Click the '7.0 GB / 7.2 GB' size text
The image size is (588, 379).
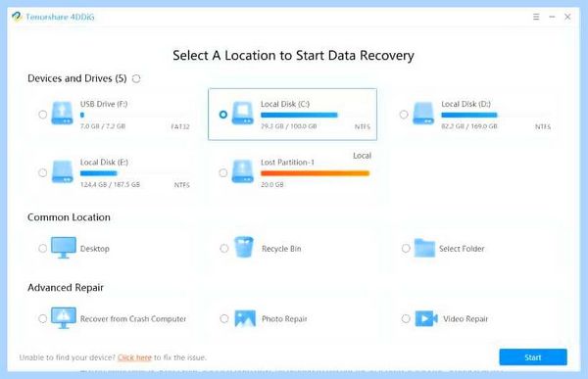coord(103,126)
